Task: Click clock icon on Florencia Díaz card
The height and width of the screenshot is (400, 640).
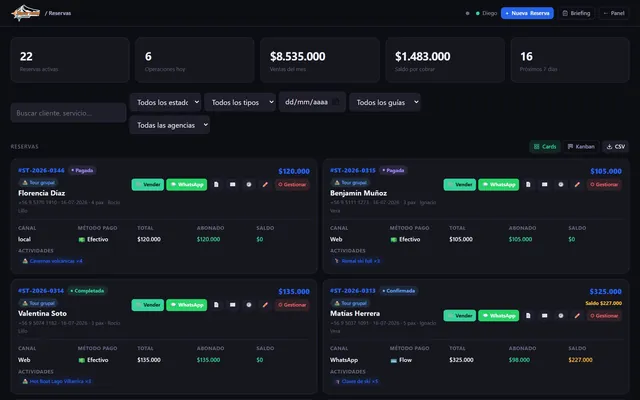Action: (x=249, y=184)
